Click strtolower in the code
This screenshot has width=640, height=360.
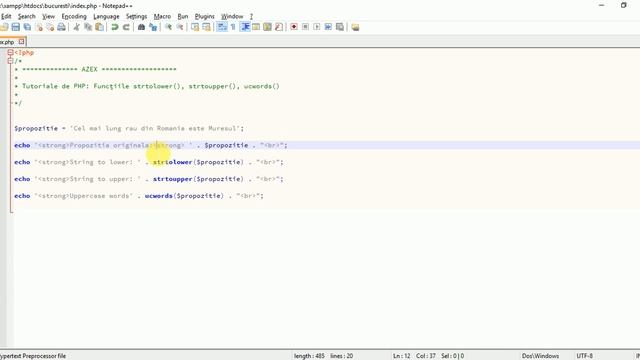(x=173, y=162)
